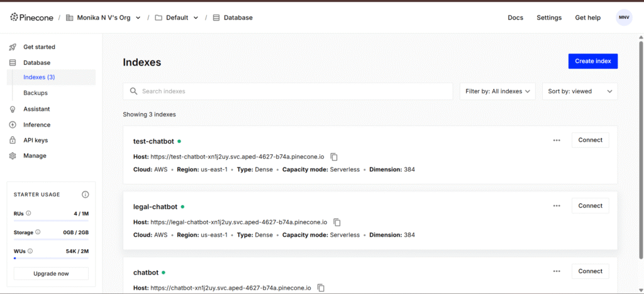Open the Assistant sidebar section
The height and width of the screenshot is (294, 644).
click(x=36, y=109)
